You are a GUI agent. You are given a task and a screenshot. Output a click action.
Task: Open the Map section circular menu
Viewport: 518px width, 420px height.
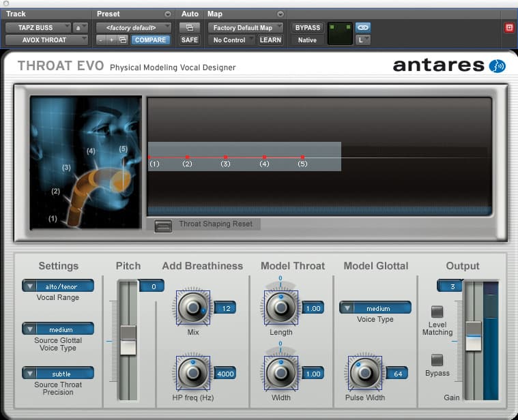[280, 14]
